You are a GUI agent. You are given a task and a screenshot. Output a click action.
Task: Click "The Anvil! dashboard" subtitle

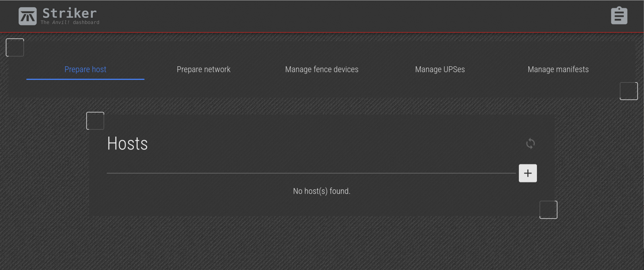70,22
